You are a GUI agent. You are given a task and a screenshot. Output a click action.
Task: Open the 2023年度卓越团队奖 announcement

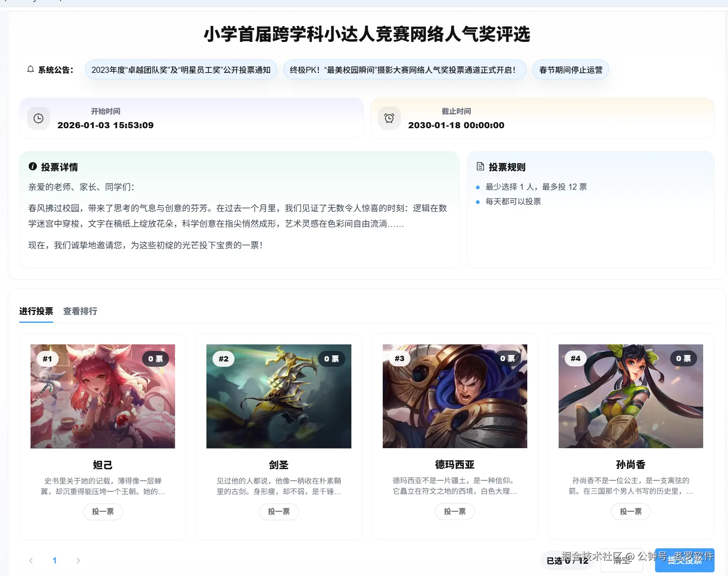(x=181, y=70)
